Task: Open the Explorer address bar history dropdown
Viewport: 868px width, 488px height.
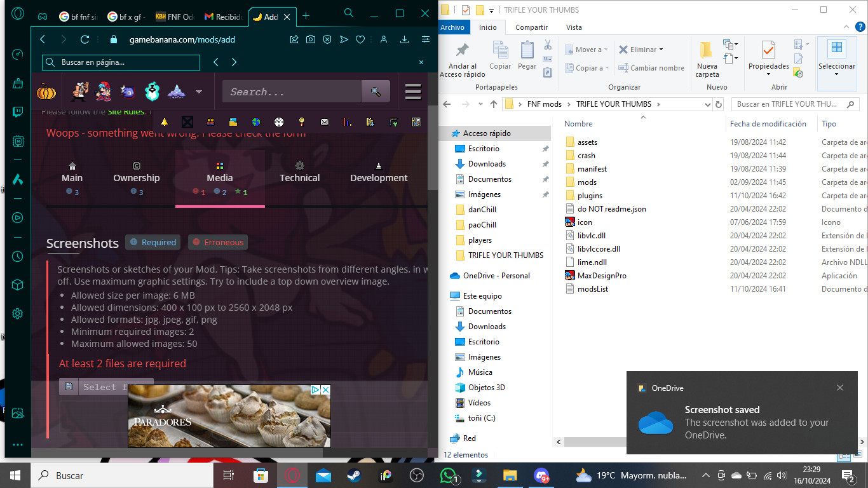Action: click(x=708, y=104)
